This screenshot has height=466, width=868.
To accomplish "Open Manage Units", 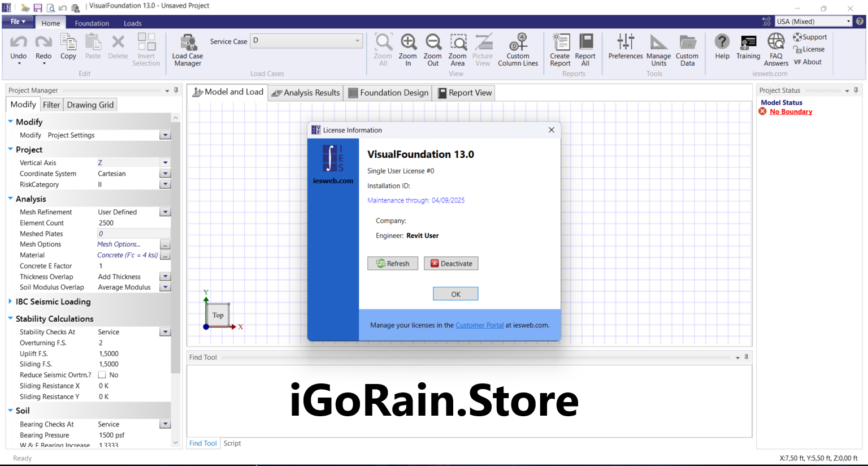I will coord(658,50).
